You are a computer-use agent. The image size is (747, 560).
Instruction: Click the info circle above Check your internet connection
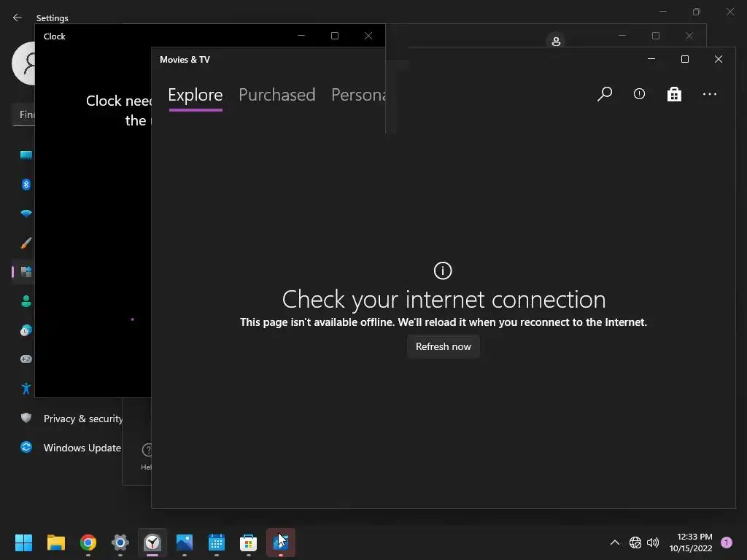[443, 271]
